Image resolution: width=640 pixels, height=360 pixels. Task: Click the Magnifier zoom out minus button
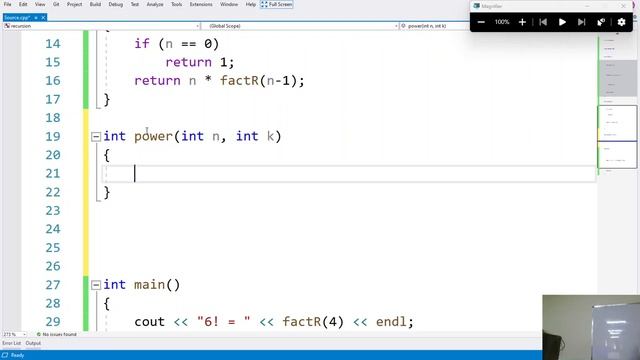pos(481,22)
